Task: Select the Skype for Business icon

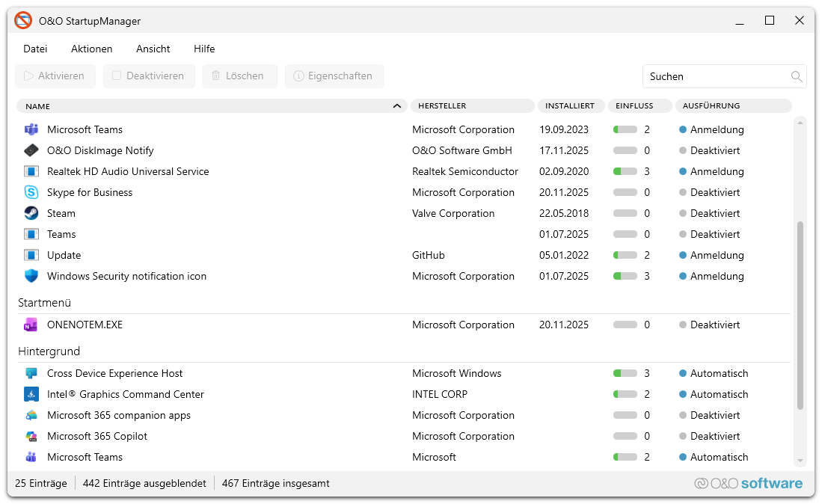Action: [31, 192]
